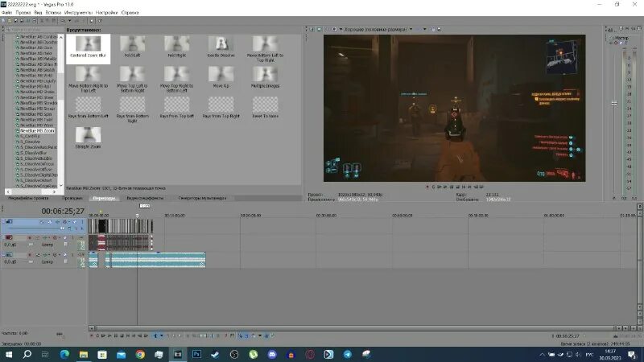644x362 pixels.
Task: Select the Multiple Images transition preset
Action: 266,77
